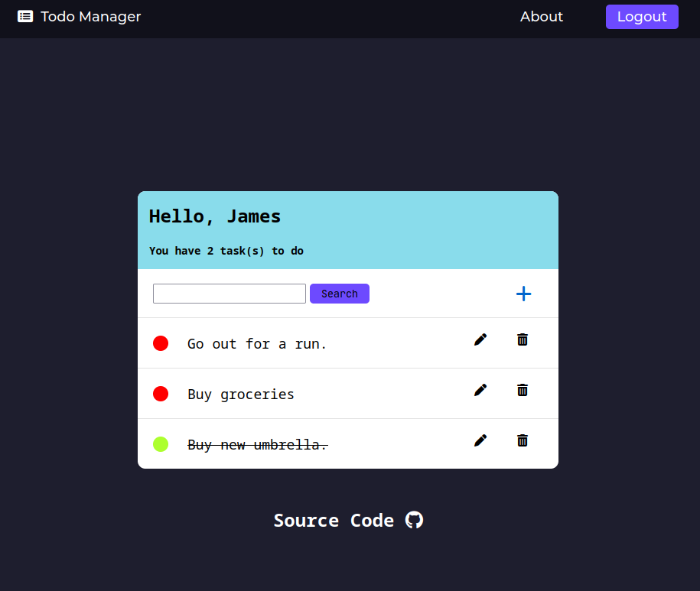Mark 'Go out for a run' as complete
The width and height of the screenshot is (700, 591).
click(161, 343)
